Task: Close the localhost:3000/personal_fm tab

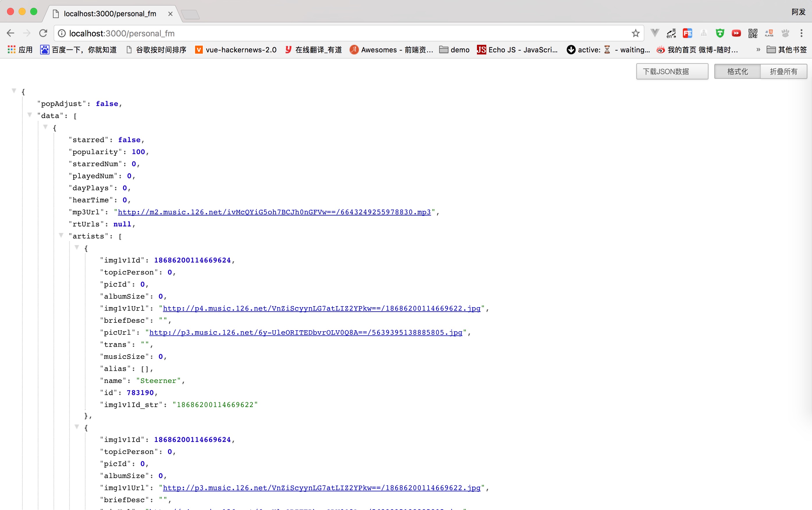Action: click(x=170, y=14)
